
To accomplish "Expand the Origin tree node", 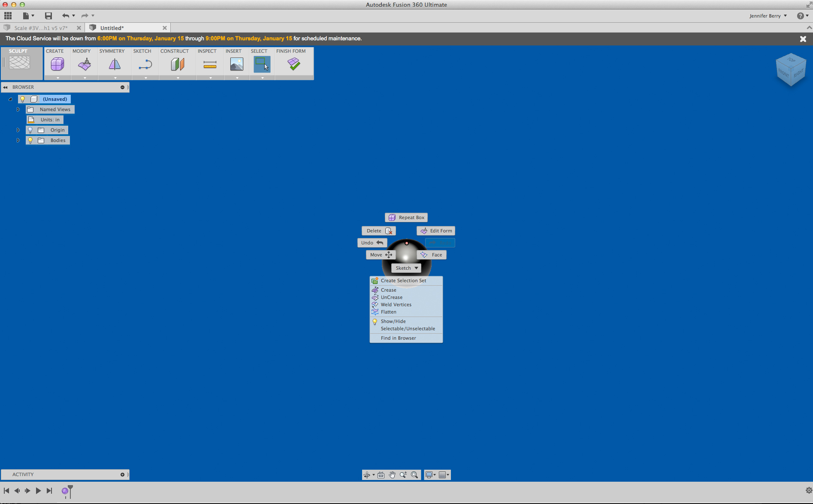I will click(18, 130).
